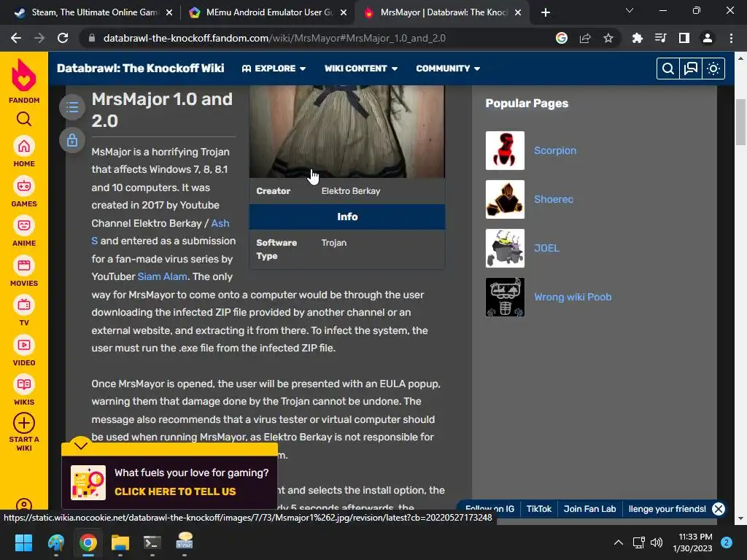Toggle light/dark theme sun icon
747x560 pixels.
coord(713,69)
